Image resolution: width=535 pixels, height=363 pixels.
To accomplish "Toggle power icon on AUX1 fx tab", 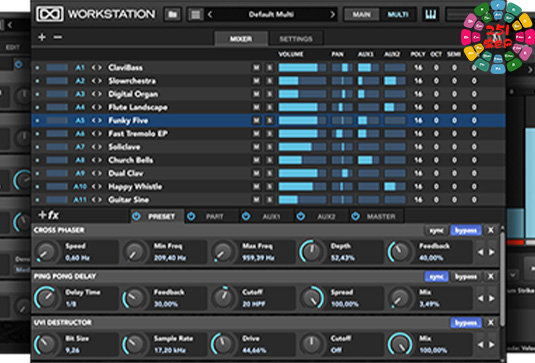I will (x=246, y=216).
